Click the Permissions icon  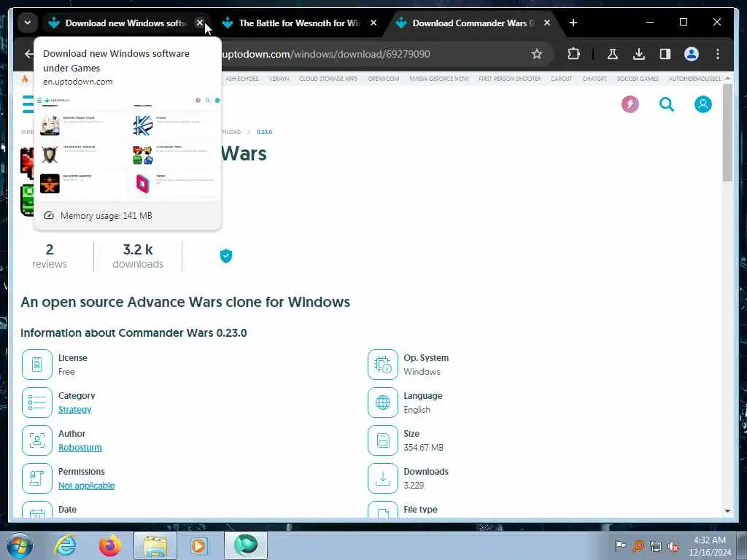click(x=36, y=478)
